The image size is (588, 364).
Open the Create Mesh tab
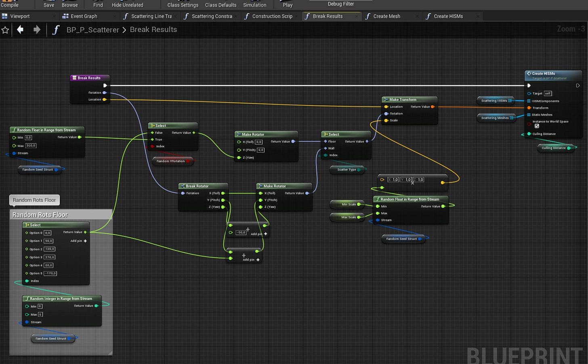point(387,16)
